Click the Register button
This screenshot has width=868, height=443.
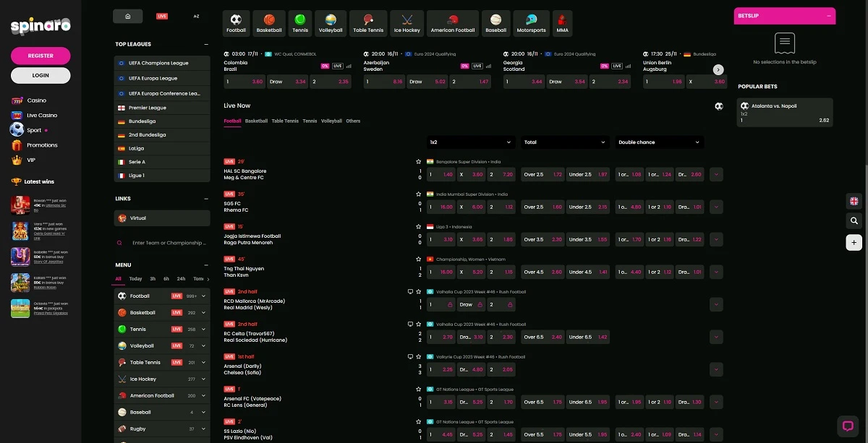click(41, 56)
